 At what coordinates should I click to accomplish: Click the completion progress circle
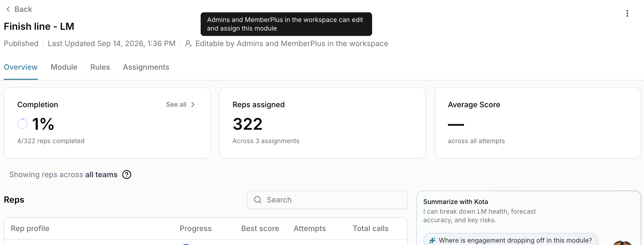23,124
